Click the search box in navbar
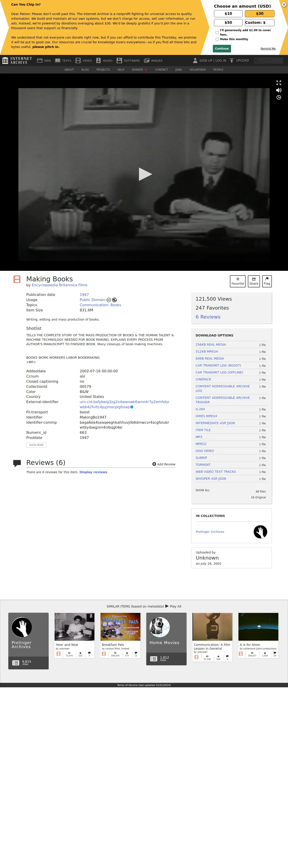Image resolution: width=288 pixels, height=868 pixels. click(268, 61)
